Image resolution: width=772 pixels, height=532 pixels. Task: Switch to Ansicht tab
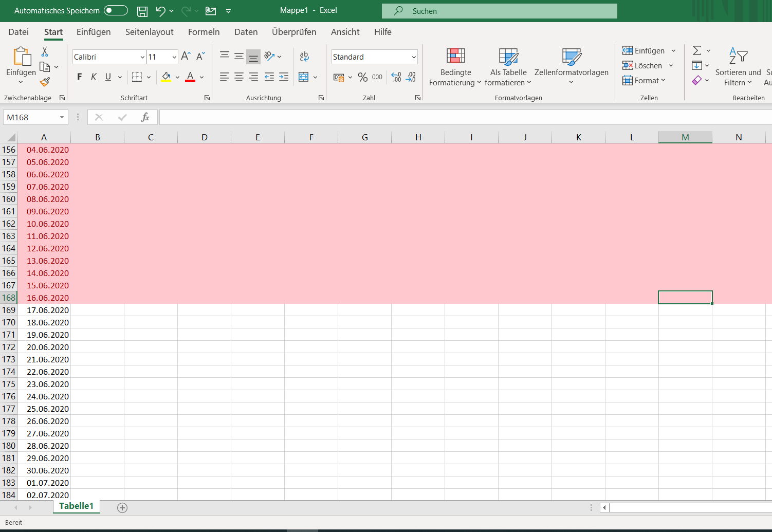[x=345, y=32]
